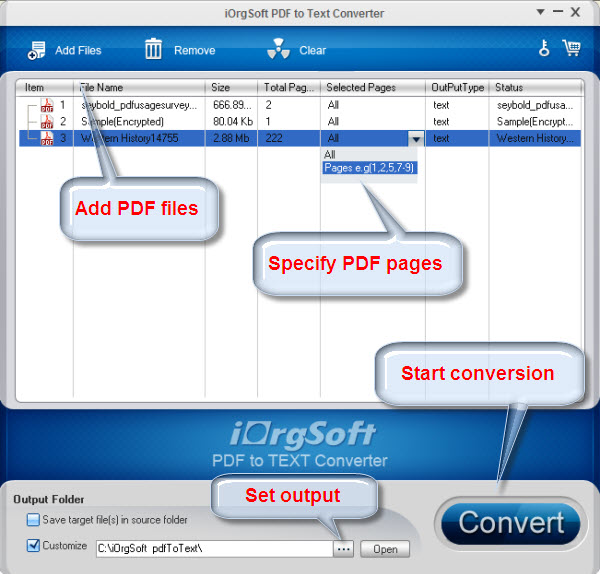Select file name 'Western History14755'
The image size is (600, 574).
pos(130,138)
